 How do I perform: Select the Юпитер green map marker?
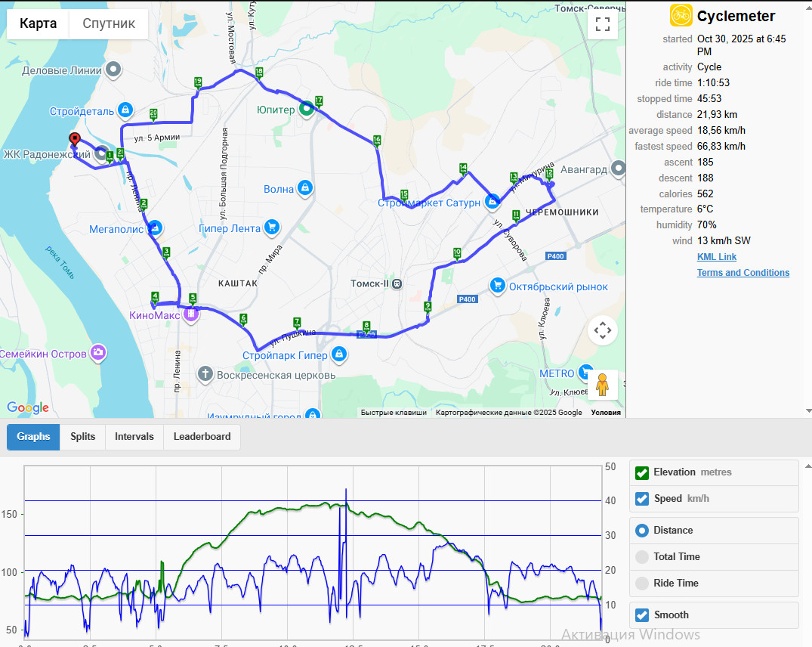tap(307, 109)
